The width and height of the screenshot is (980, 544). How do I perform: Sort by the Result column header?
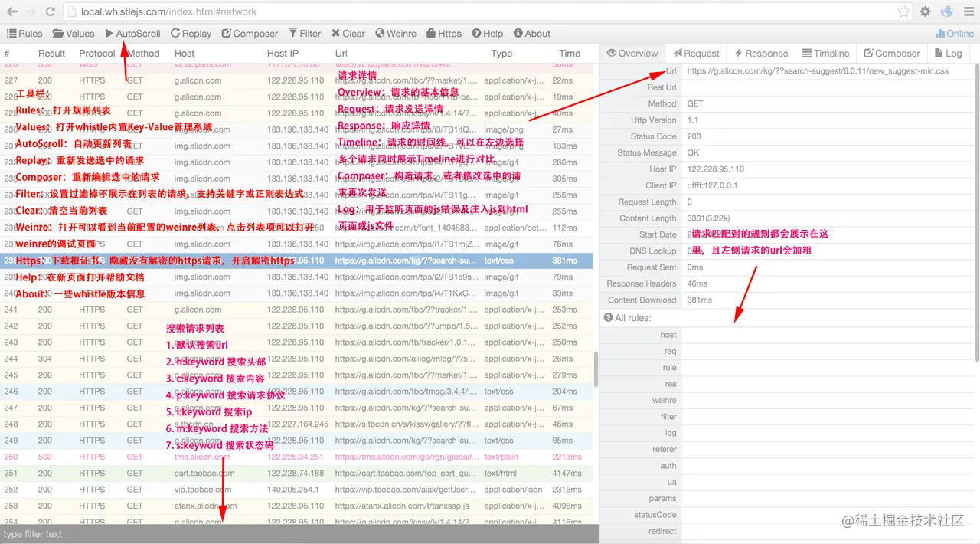(52, 54)
